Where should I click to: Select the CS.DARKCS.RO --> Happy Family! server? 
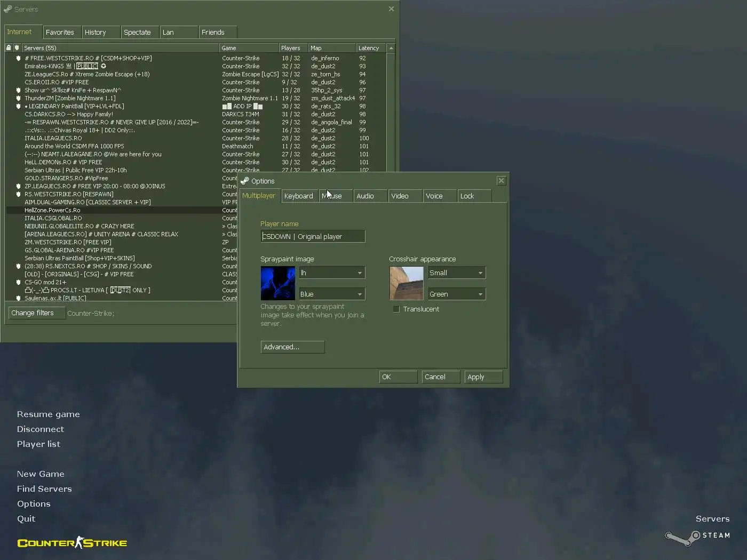point(196,114)
